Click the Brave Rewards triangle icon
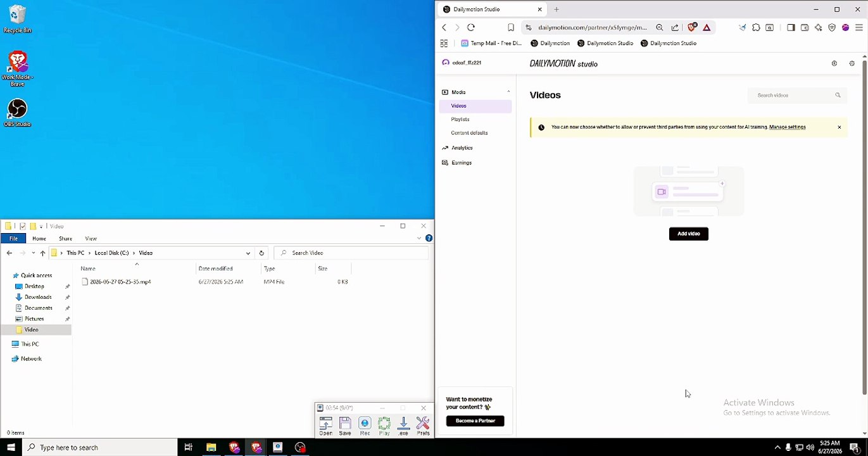This screenshot has height=456, width=868. point(707,27)
